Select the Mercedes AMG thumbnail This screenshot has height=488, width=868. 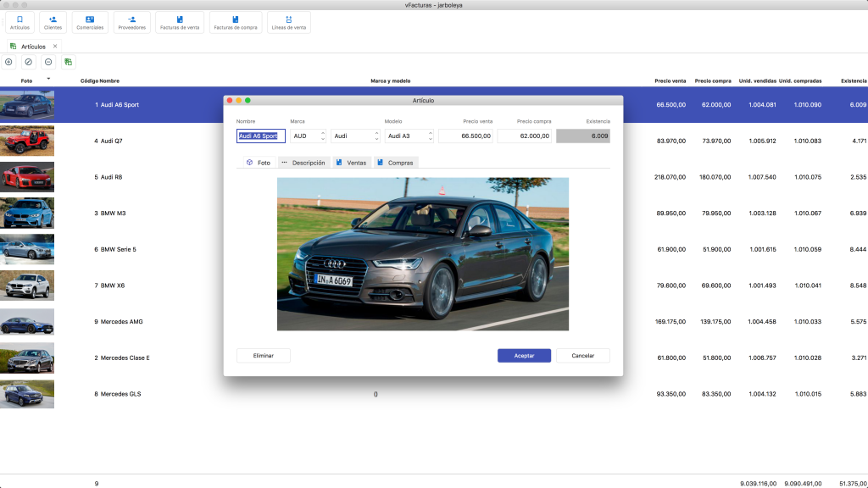coord(27,321)
